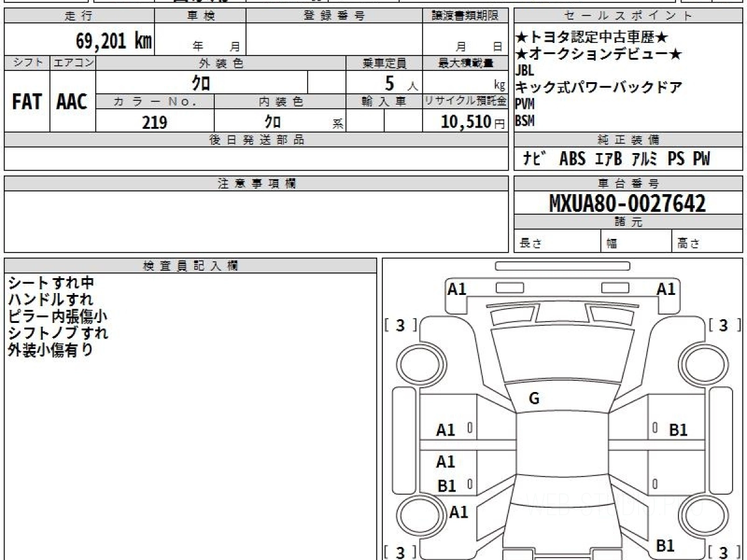Click the 外装色 header
Image resolution: width=747 pixels, height=560 pixels.
pos(221,63)
